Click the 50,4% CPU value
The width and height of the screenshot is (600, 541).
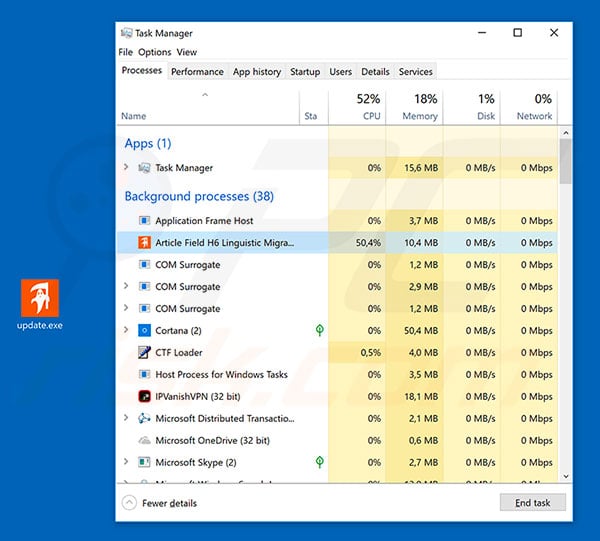click(368, 243)
